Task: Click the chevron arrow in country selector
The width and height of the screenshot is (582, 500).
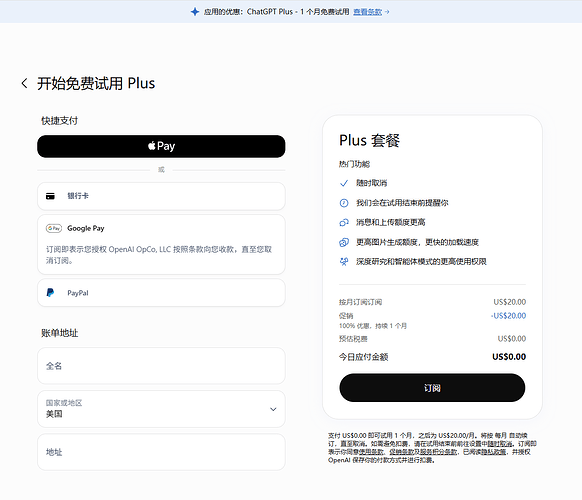Action: click(x=273, y=409)
